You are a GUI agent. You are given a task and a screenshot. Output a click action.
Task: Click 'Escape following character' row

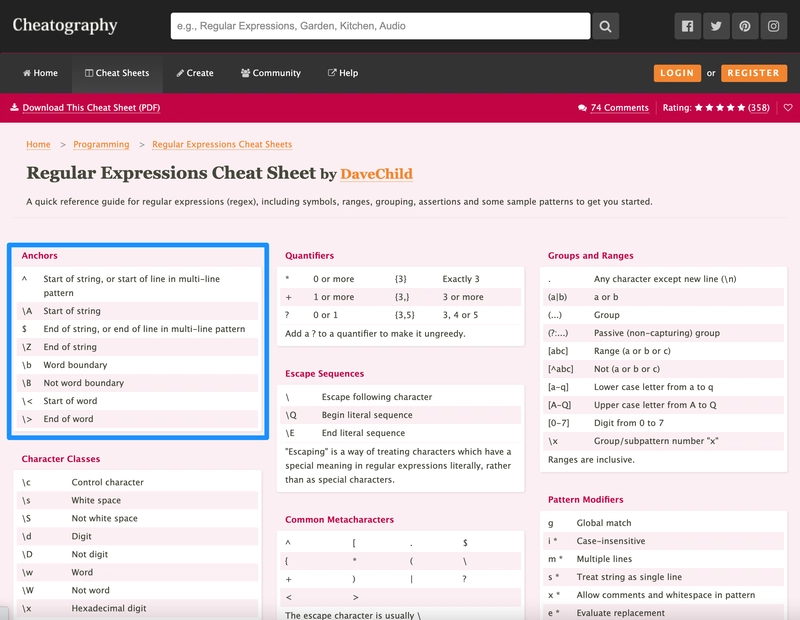tap(401, 397)
